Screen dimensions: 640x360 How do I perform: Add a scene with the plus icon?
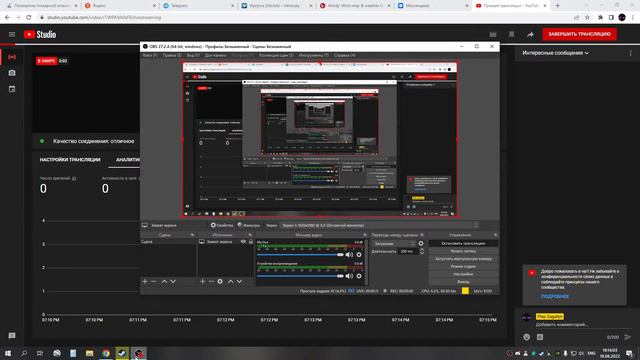[145, 281]
